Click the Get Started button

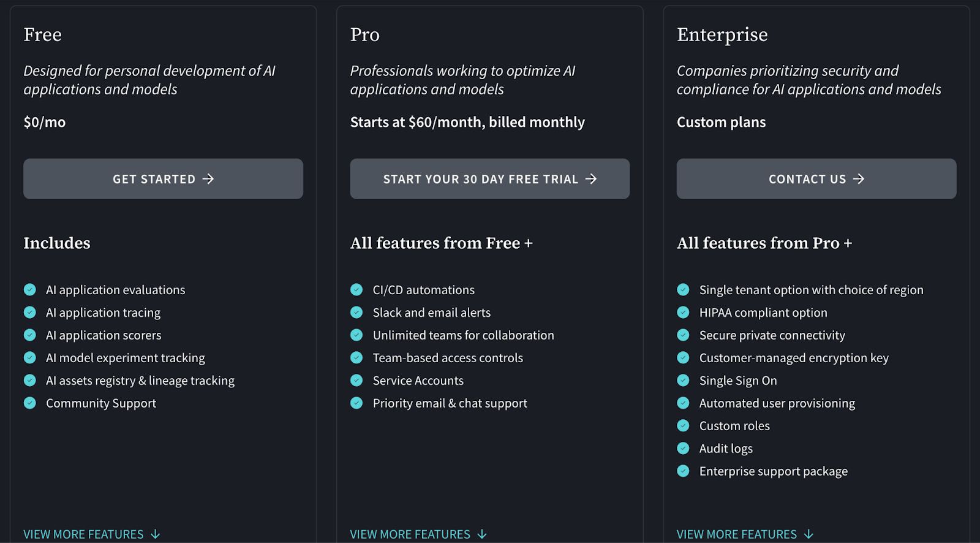click(x=163, y=179)
